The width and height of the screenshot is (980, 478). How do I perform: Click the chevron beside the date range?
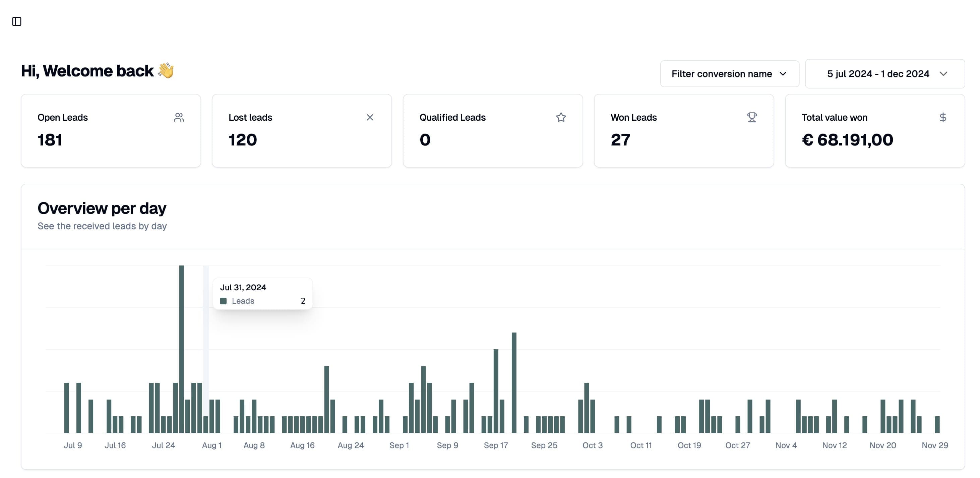(x=943, y=74)
